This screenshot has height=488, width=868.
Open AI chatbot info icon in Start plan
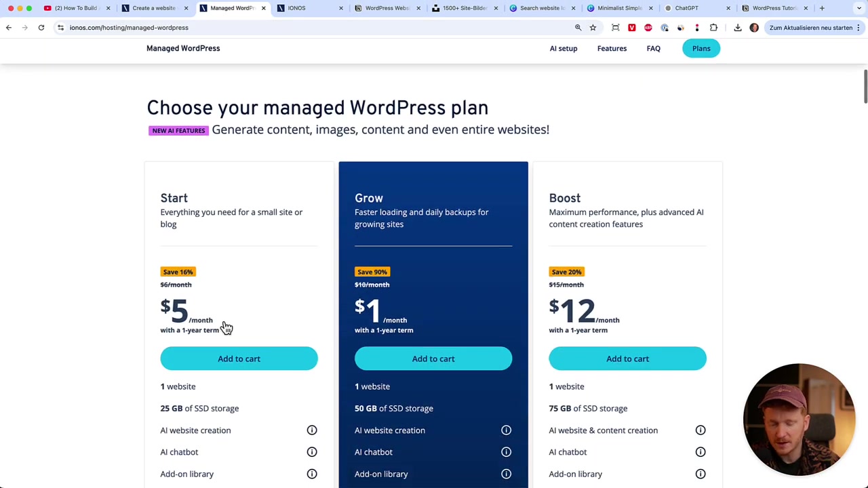point(312,452)
